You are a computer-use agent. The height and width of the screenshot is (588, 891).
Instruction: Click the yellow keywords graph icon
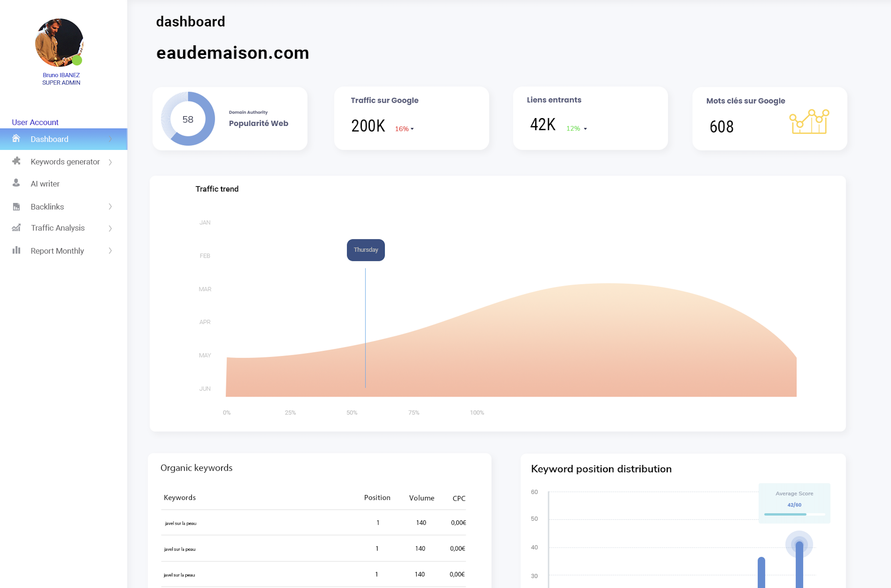809,122
